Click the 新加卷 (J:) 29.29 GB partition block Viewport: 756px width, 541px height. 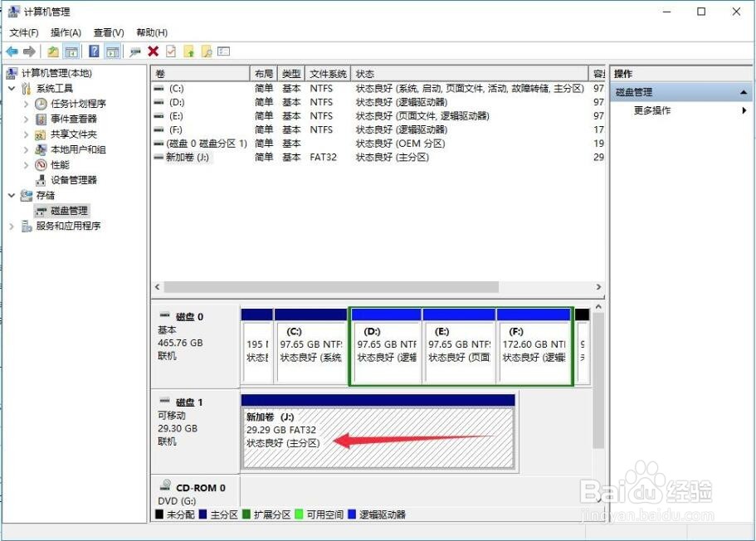(x=378, y=431)
